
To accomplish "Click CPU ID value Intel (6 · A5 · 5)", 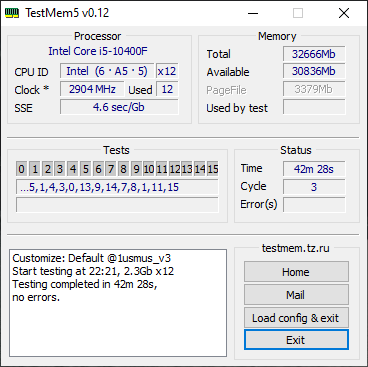I will click(x=107, y=71).
